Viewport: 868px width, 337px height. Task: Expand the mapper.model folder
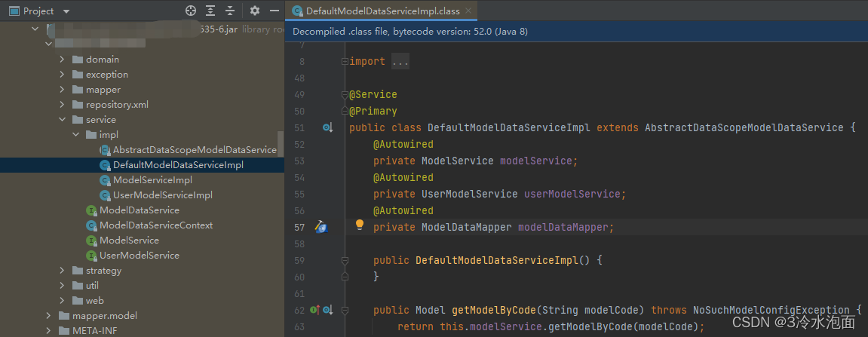[x=49, y=316]
